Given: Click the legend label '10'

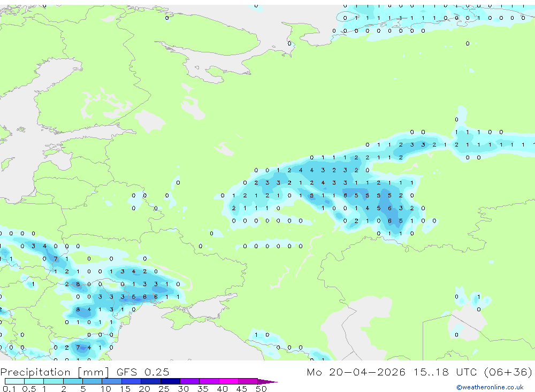Looking at the screenshot, I should [106, 389].
